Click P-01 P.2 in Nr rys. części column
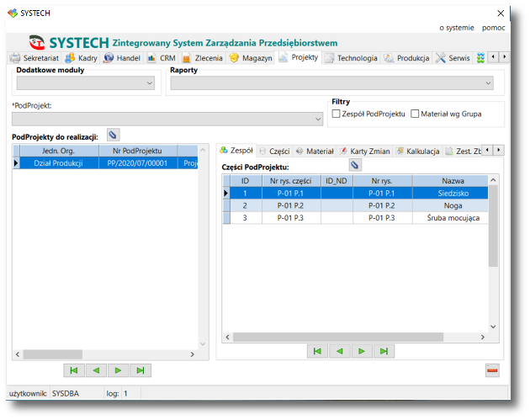The width and height of the screenshot is (530, 420). point(291,205)
